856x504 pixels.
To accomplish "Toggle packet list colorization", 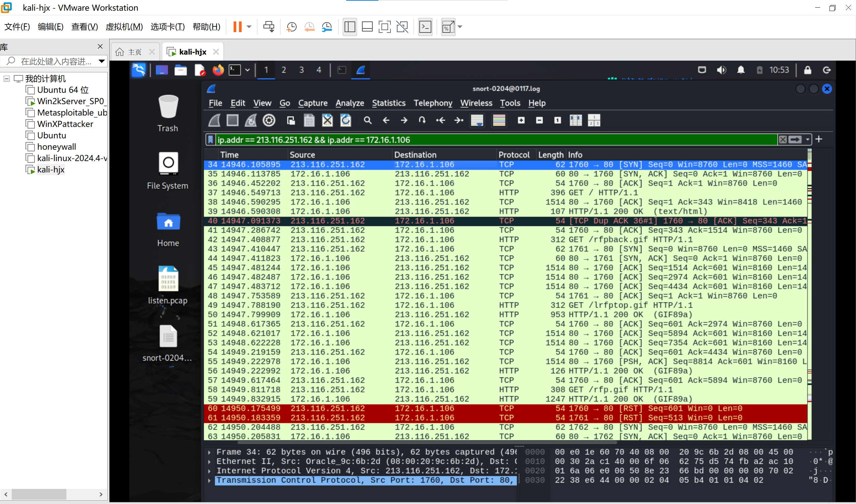I will (499, 120).
